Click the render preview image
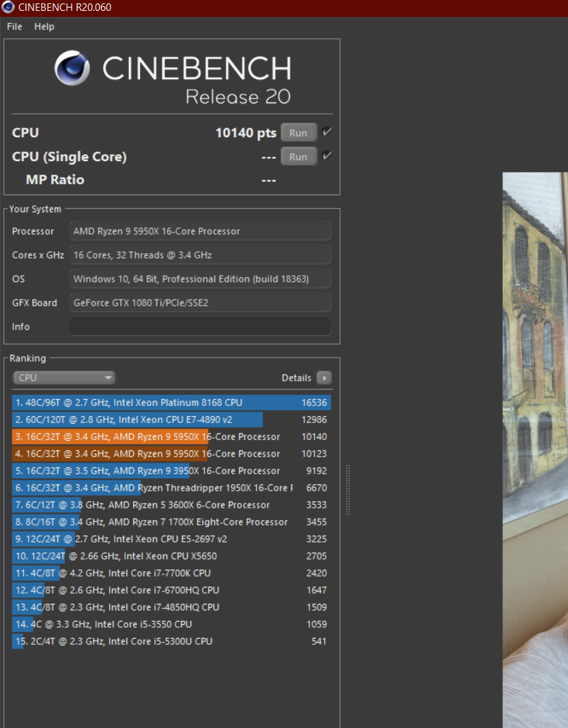 pos(535,450)
